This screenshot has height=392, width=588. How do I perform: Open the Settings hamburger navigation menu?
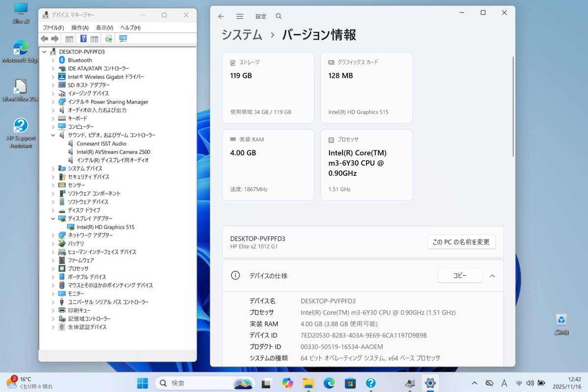coord(240,16)
